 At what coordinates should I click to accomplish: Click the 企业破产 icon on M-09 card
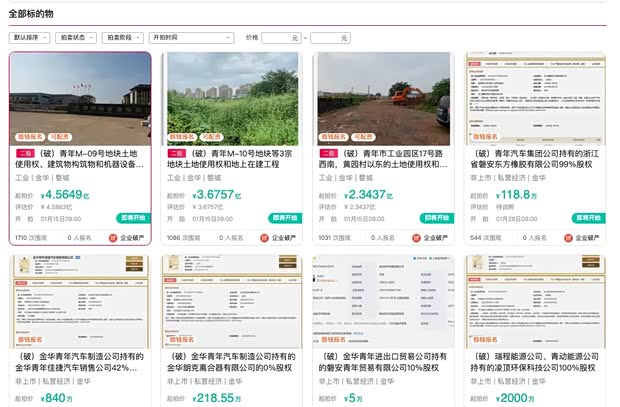113,238
